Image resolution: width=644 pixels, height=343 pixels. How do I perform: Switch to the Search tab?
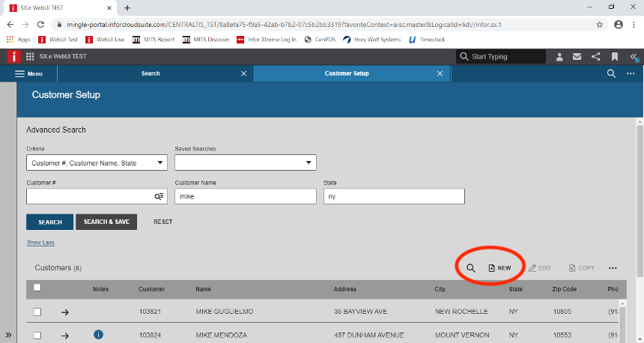pos(151,73)
